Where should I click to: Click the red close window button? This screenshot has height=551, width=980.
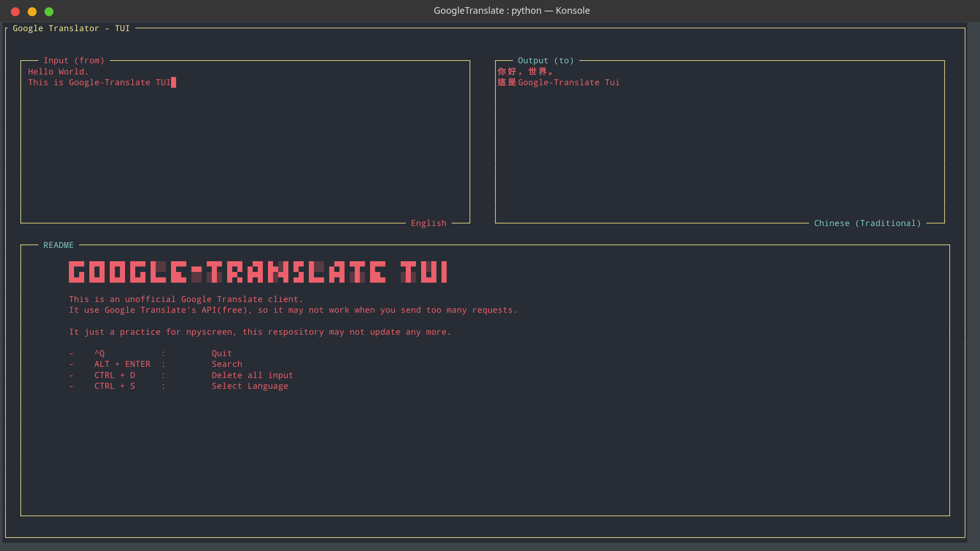coord(15,11)
